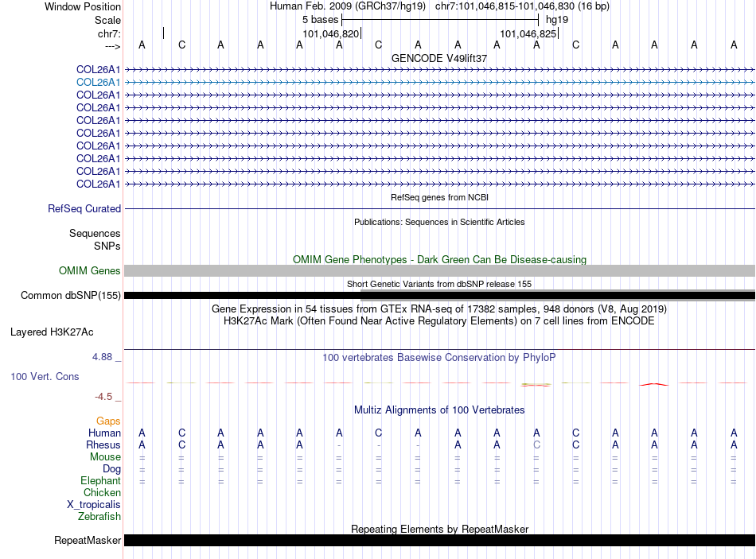Select the Elephant alignment row label
Image resolution: width=756 pixels, height=559 pixels.
[x=100, y=481]
